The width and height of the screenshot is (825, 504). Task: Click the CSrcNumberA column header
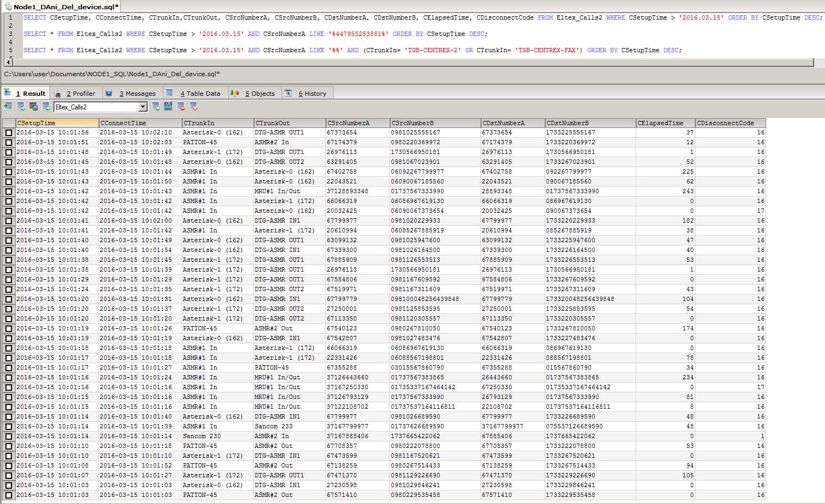(358, 123)
